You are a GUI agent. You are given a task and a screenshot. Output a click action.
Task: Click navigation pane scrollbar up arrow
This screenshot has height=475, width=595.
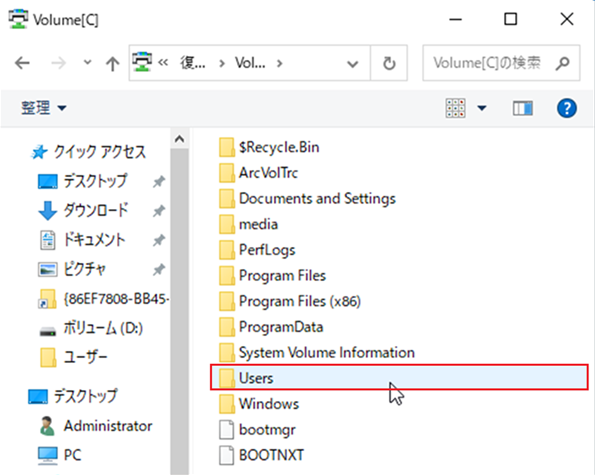click(x=179, y=139)
